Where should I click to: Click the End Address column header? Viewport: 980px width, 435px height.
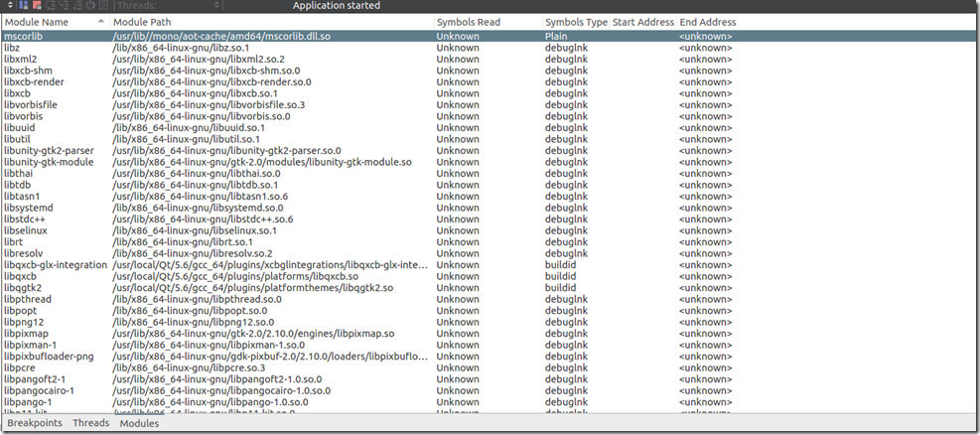click(707, 21)
